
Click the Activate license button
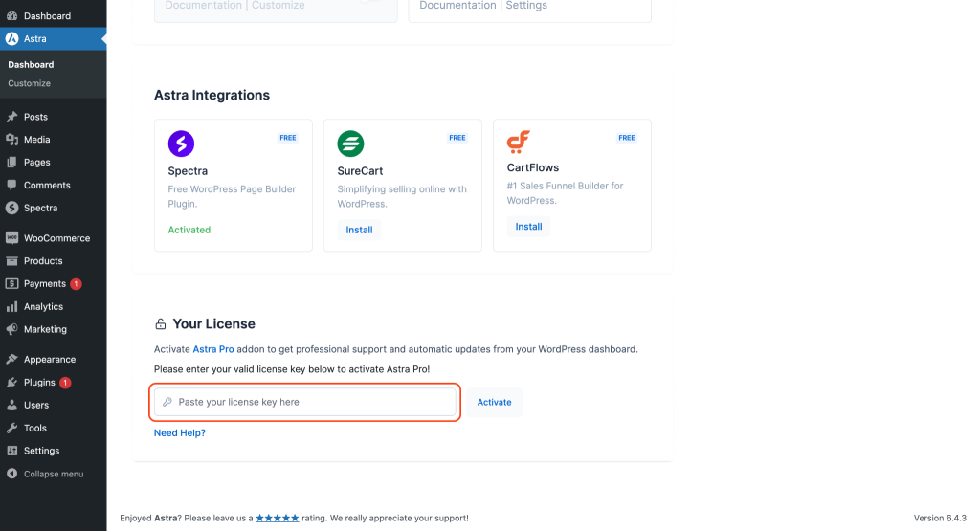pyautogui.click(x=495, y=402)
